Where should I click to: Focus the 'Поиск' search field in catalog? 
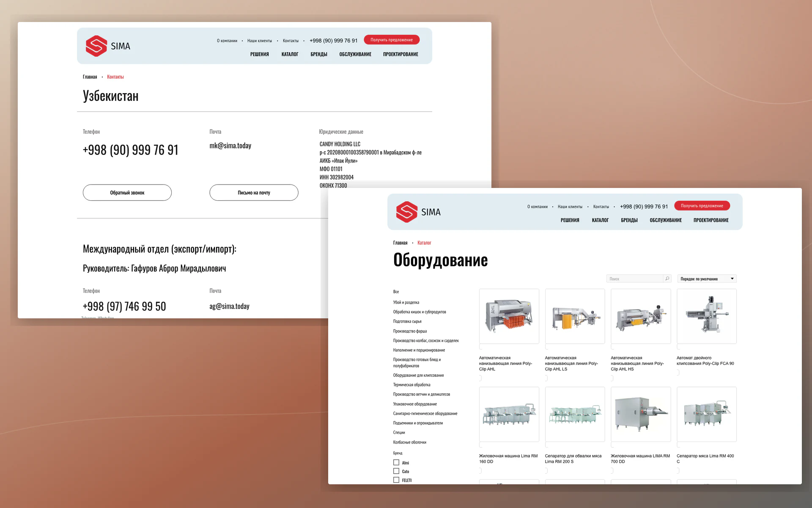pyautogui.click(x=635, y=279)
